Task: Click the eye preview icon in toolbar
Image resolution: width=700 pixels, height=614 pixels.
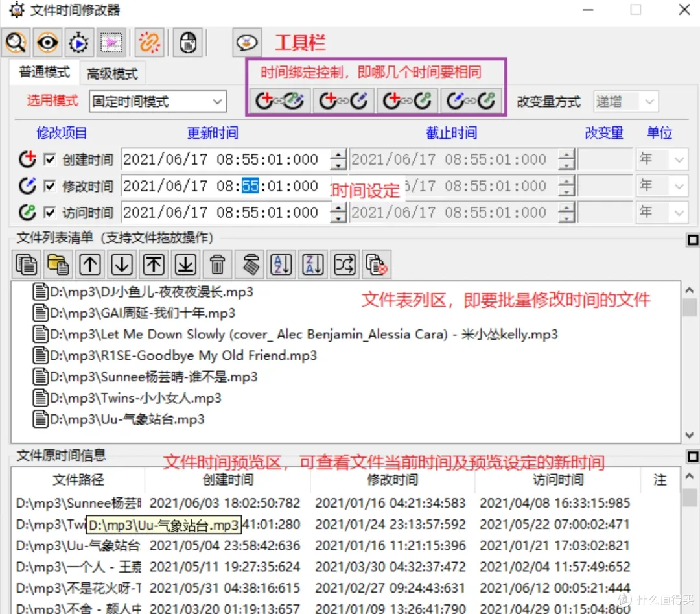Action: click(x=47, y=42)
